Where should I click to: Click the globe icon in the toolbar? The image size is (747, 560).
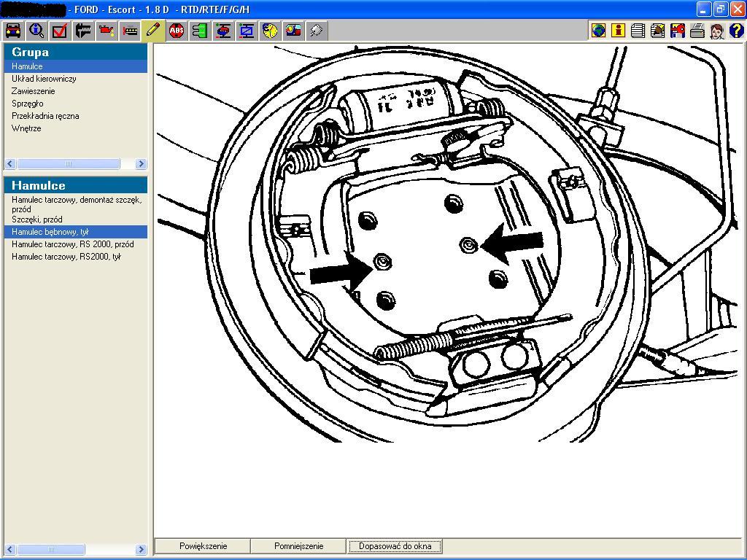click(598, 31)
